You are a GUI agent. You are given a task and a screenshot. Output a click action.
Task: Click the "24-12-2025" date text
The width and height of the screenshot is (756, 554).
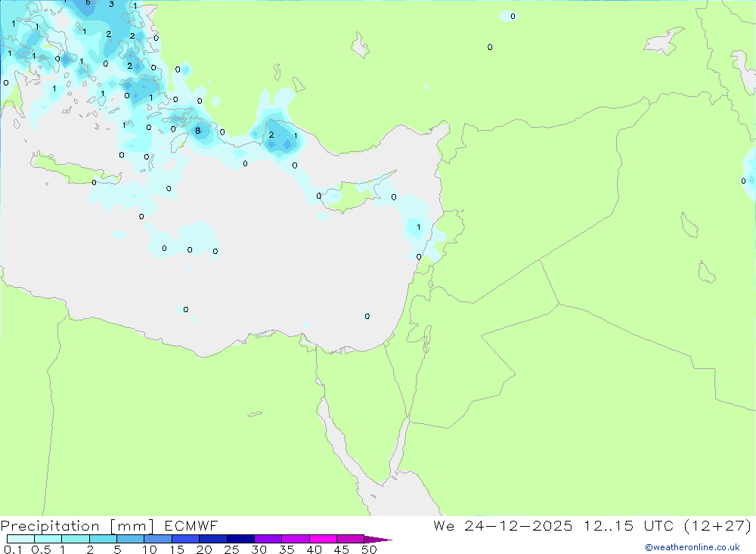[519, 526]
